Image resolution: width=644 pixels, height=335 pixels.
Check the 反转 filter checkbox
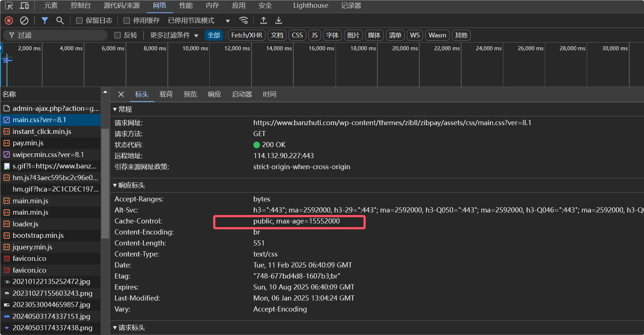click(x=117, y=35)
